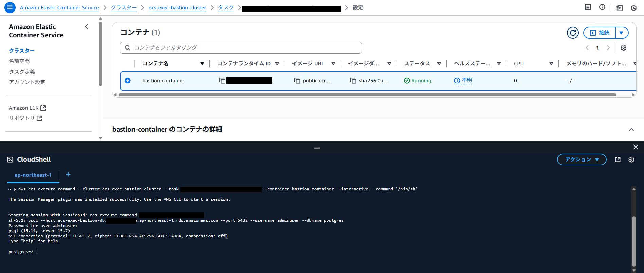Open ecs-exec-bastion-cluster breadcrumb link
The height and width of the screenshot is (273, 644).
point(177,8)
